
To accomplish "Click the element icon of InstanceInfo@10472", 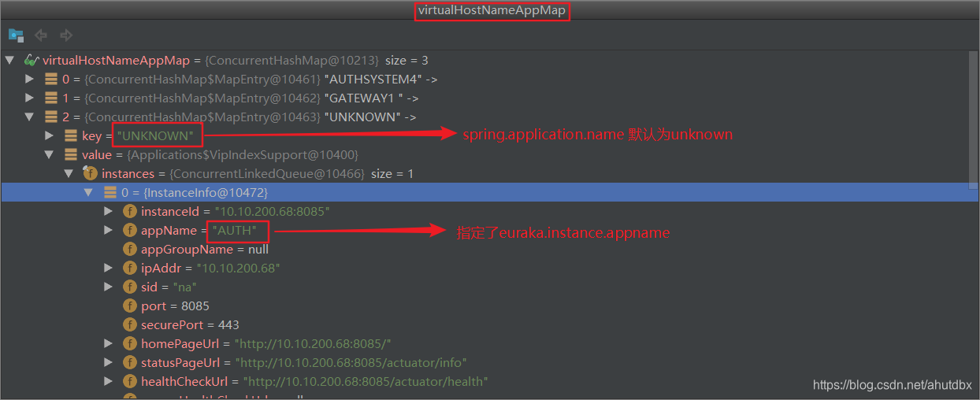I will pyautogui.click(x=110, y=192).
